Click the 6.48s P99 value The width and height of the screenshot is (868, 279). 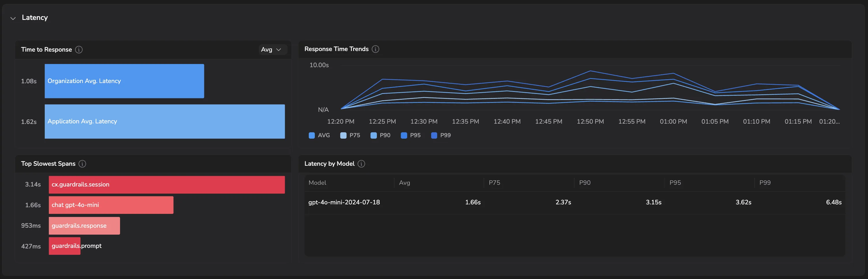(834, 202)
